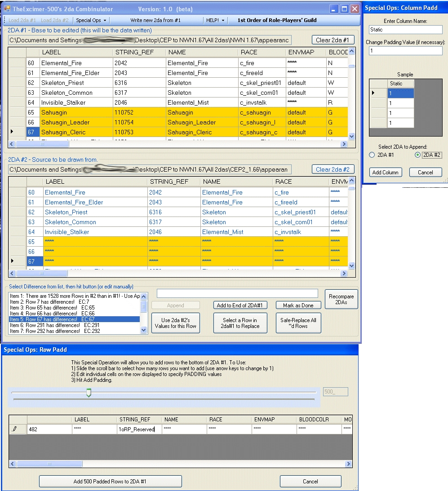Click Safe-Replace All **d Rows button
Image resolution: width=448 pixels, height=491 pixels.
coord(298,323)
